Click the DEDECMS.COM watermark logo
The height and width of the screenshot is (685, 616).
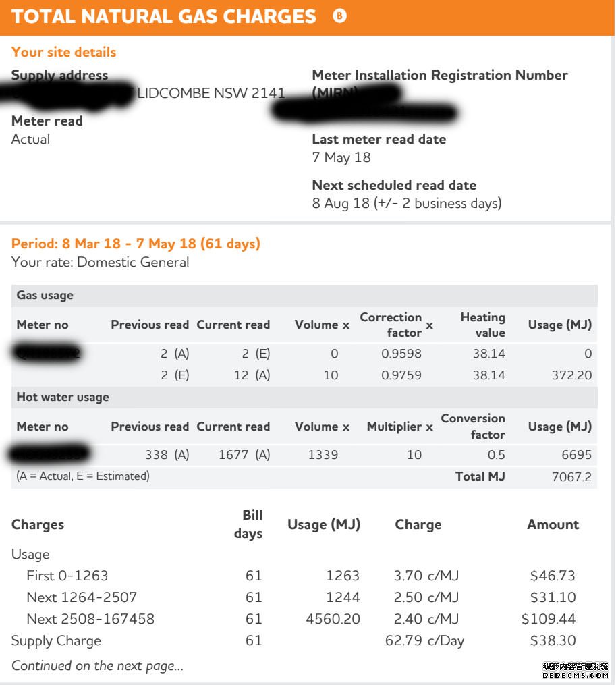pos(575,670)
